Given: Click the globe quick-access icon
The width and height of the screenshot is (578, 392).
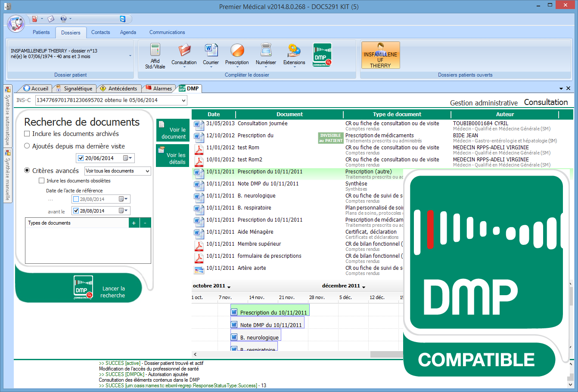Looking at the screenshot, I should 64,19.
